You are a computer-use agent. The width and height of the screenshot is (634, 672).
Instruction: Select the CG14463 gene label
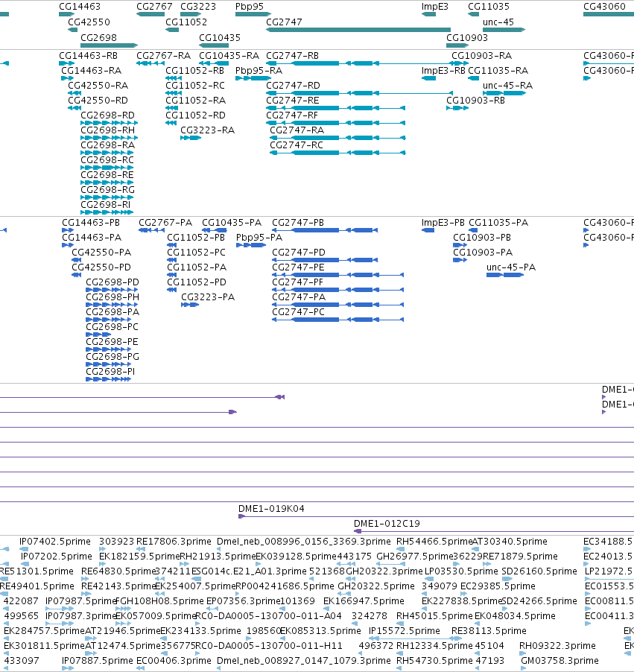79,7
